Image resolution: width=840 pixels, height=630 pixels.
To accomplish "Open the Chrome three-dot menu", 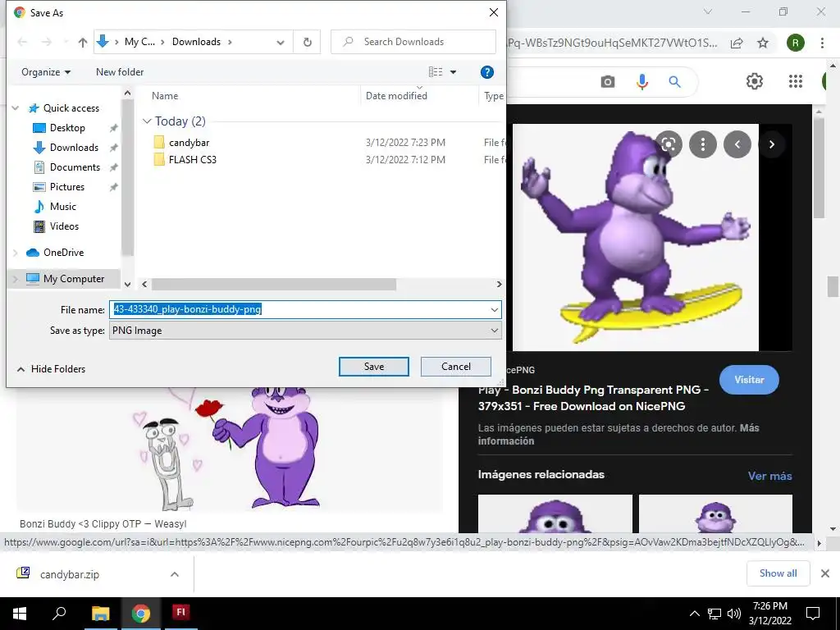I will coord(822,43).
